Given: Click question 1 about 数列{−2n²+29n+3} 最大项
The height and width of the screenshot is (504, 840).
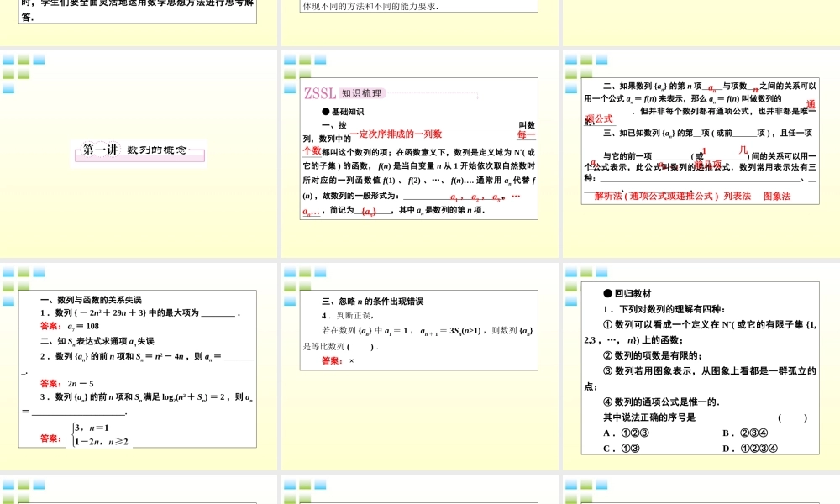Looking at the screenshot, I should (x=139, y=312).
